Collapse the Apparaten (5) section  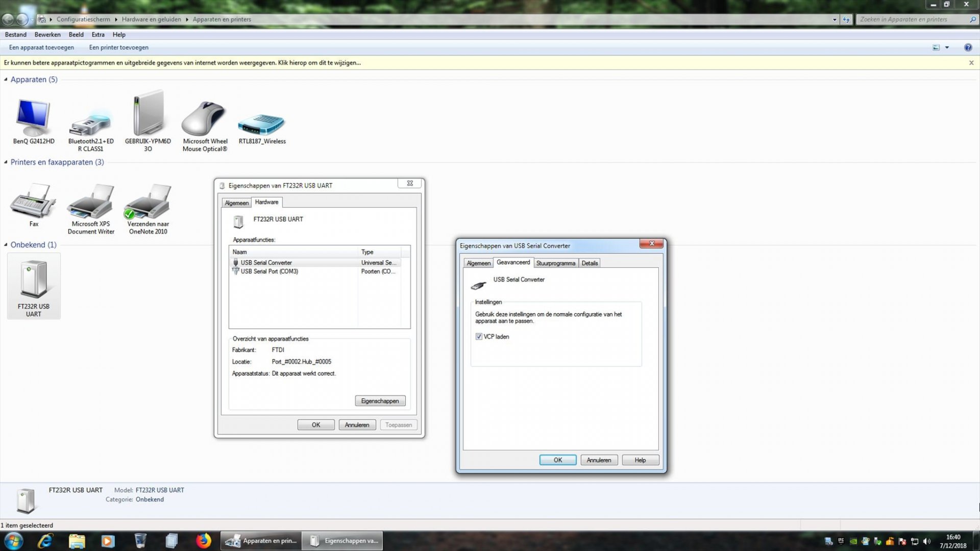point(5,79)
